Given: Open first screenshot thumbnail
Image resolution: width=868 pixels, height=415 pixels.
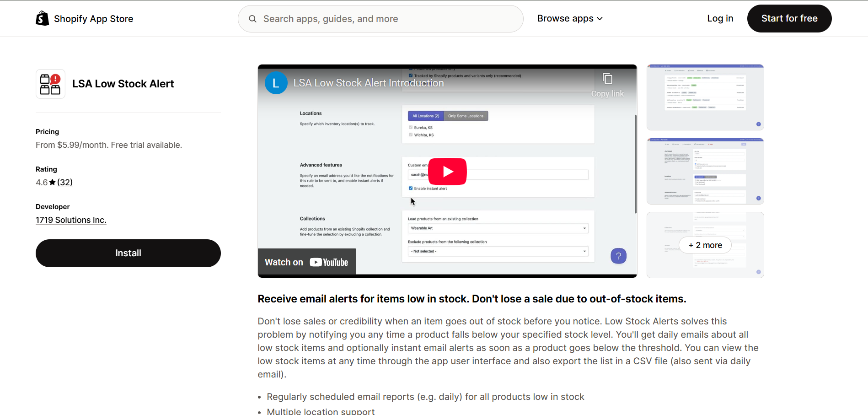Looking at the screenshot, I should click(705, 97).
